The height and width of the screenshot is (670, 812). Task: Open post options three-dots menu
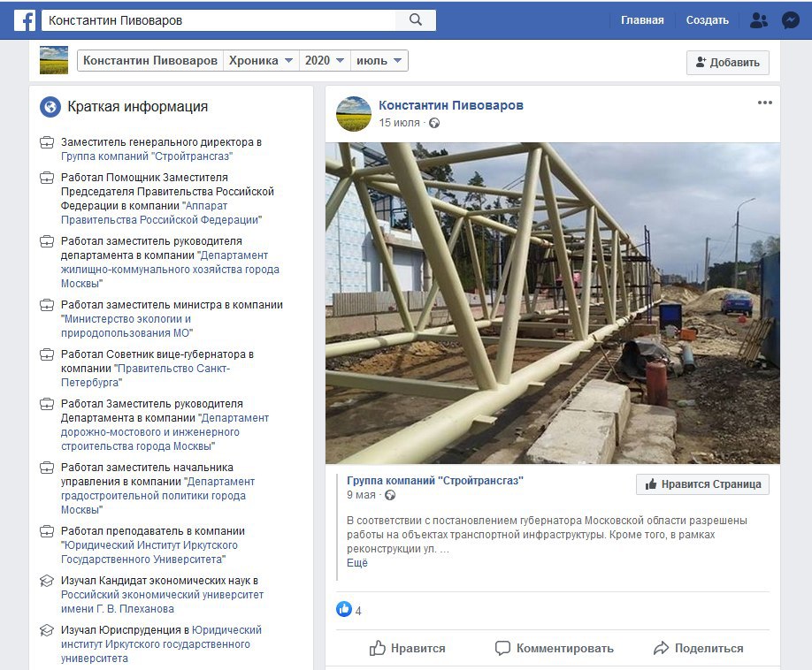(x=765, y=103)
